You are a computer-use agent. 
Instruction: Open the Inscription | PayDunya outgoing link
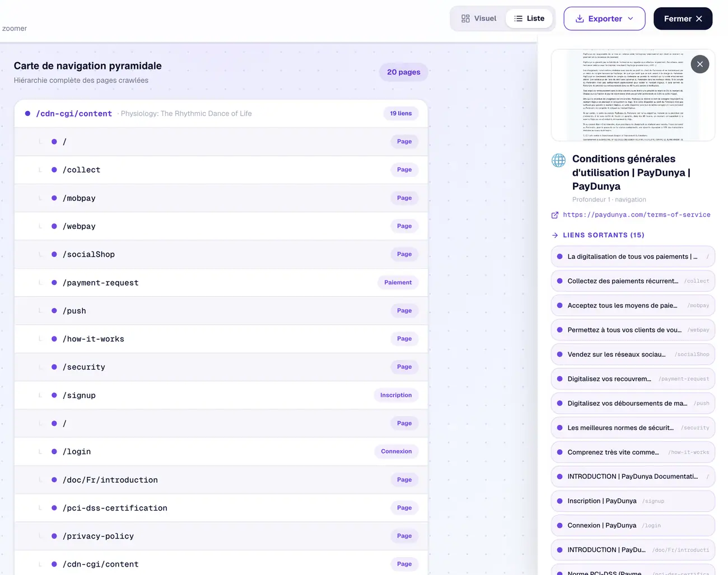tap(633, 501)
